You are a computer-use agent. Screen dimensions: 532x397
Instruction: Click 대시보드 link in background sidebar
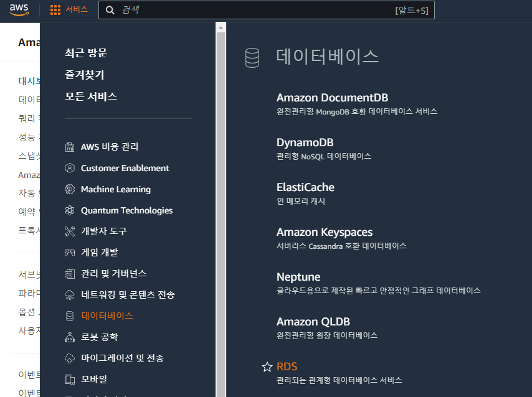[x=29, y=81]
